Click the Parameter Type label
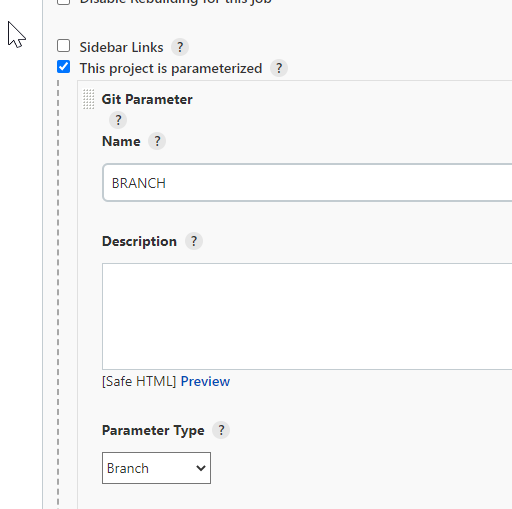Image resolution: width=512 pixels, height=509 pixels. 153,430
